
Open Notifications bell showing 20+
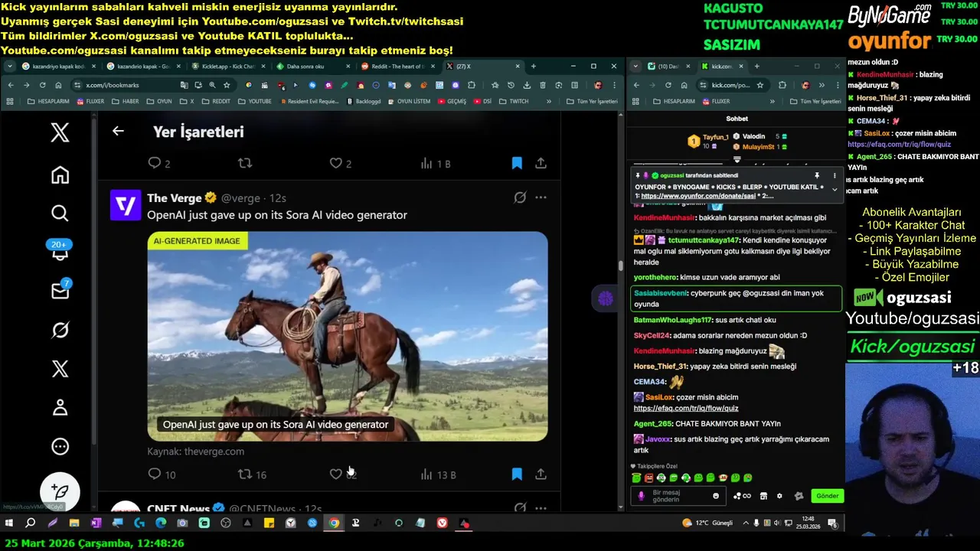(x=60, y=251)
